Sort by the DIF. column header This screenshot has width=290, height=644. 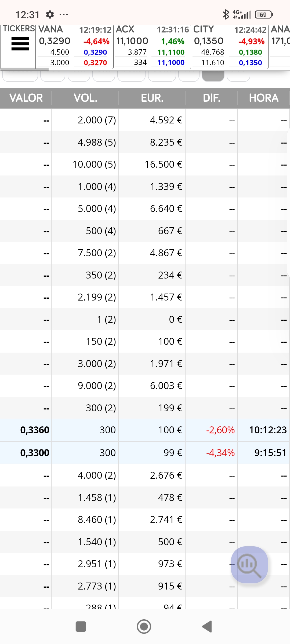pyautogui.click(x=212, y=98)
